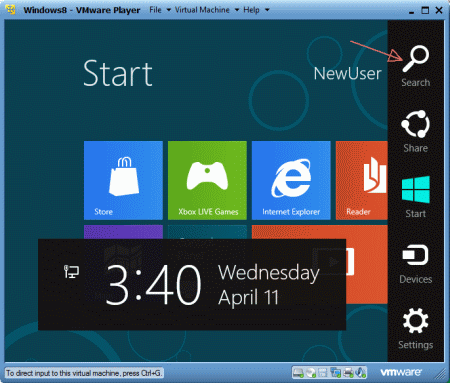The height and width of the screenshot is (383, 450).
Task: Expand the Virtual Machine dropdown arrow
Action: tap(237, 10)
